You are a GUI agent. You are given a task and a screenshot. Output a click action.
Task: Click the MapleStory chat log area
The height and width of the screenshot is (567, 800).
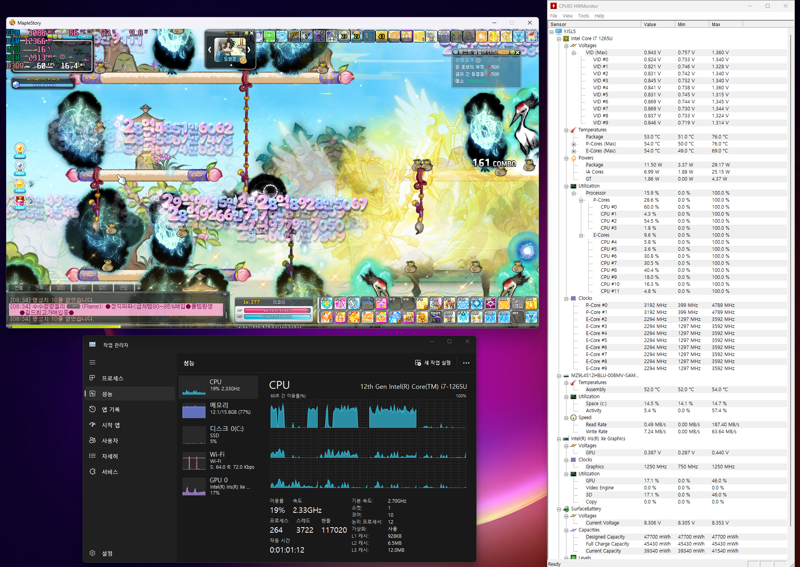(116, 309)
